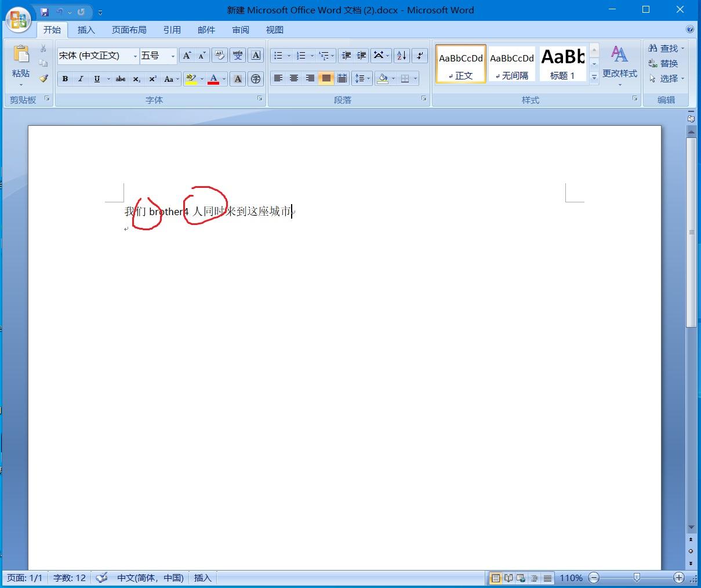Apply strikethrough formatting
The width and height of the screenshot is (701, 588).
[x=121, y=79]
